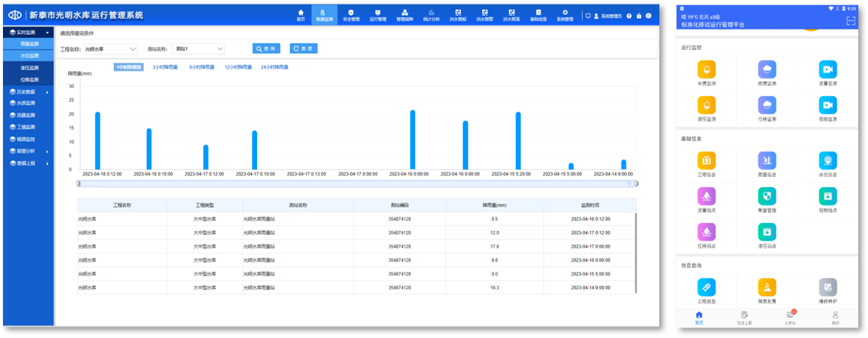Screen dimensions: 868x338
Task: Expand 历史数据 in the left sidebar
Action: [27, 92]
